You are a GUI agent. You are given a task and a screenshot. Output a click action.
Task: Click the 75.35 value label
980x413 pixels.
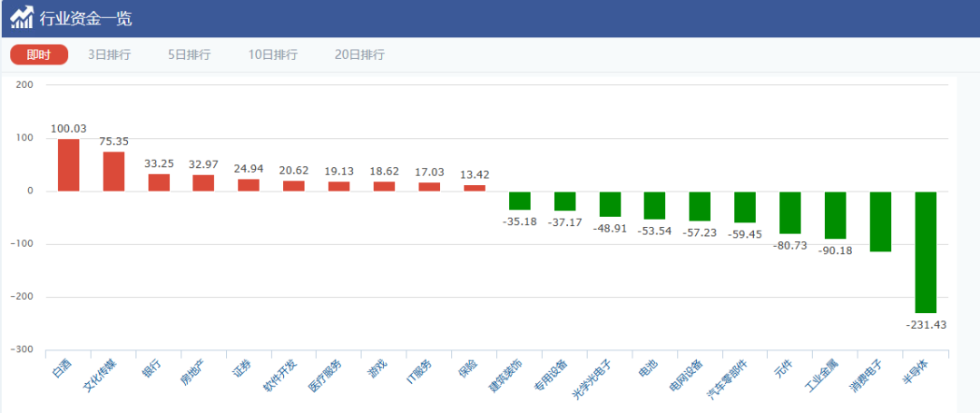tap(113, 142)
